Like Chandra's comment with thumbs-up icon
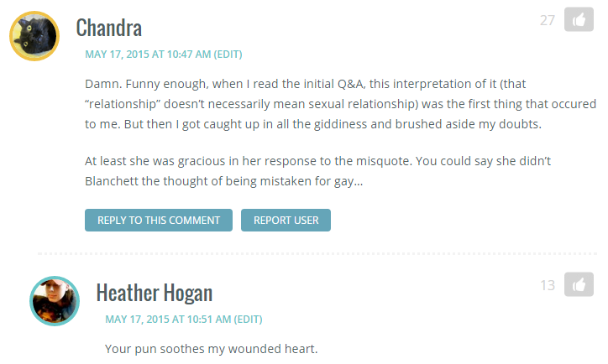 (x=579, y=19)
